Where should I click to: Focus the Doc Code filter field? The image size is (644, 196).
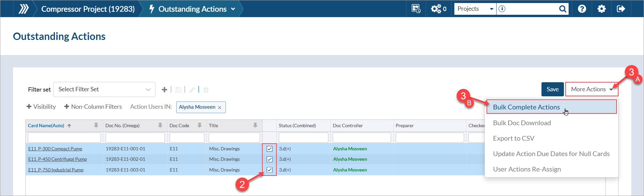[187, 138]
